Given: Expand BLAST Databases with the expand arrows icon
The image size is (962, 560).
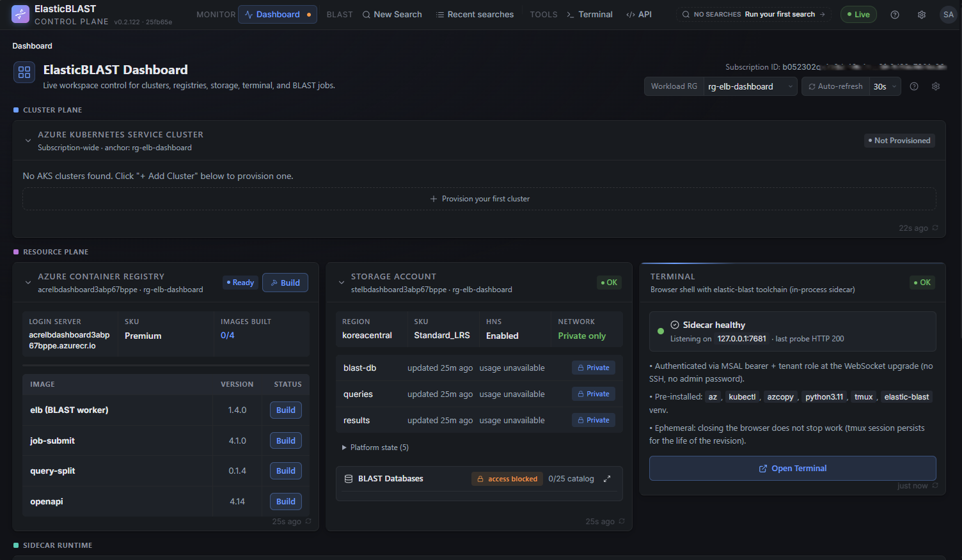Looking at the screenshot, I should [x=607, y=479].
